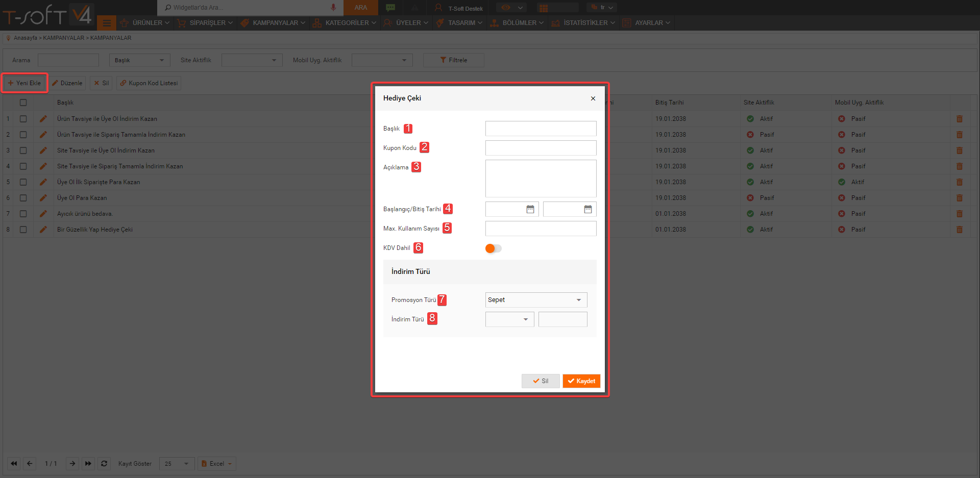Click Site Aktiflik status icon in row 2
Image resolution: width=980 pixels, height=478 pixels.
point(750,135)
